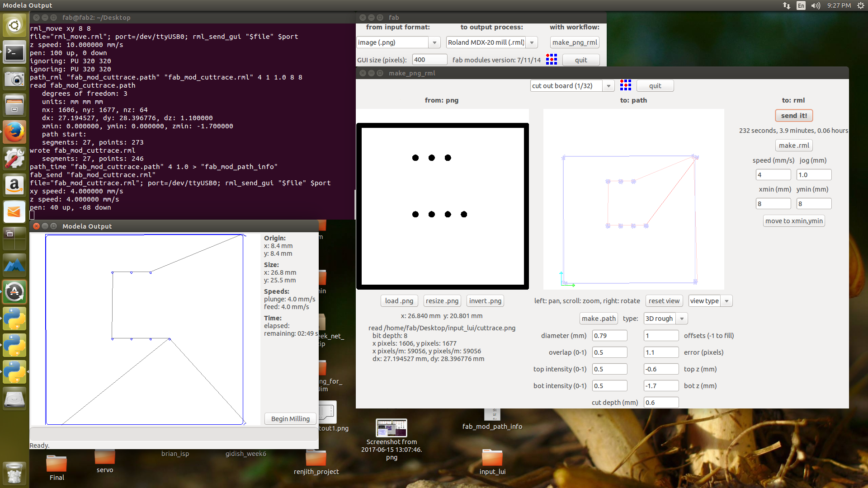Open the En keyboard layout indicator
The width and height of the screenshot is (868, 488).
pyautogui.click(x=801, y=5)
